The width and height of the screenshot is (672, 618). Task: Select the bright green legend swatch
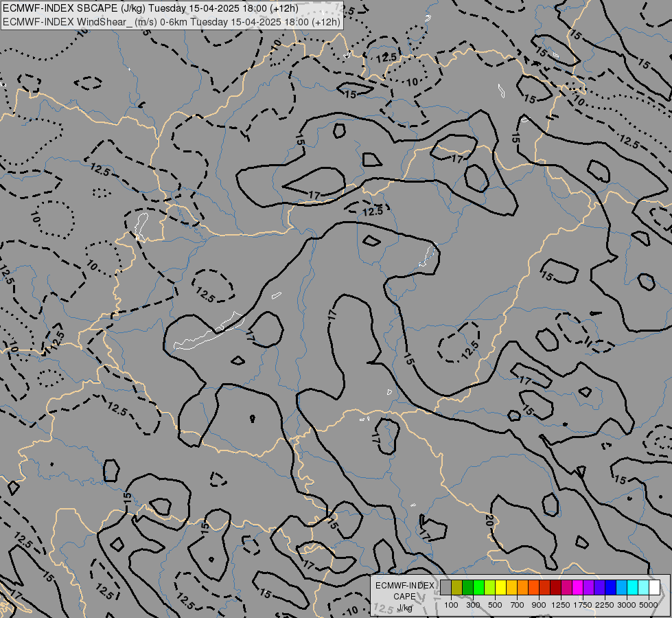pos(478,588)
